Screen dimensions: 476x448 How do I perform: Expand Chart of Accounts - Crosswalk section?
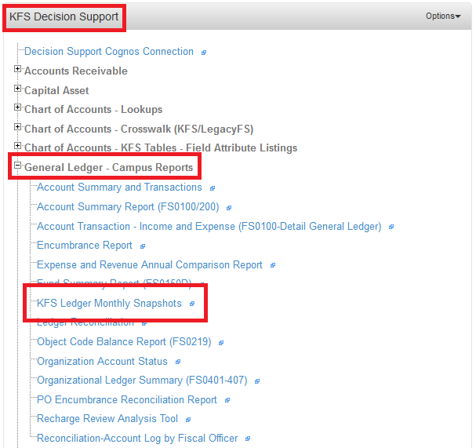(x=17, y=127)
